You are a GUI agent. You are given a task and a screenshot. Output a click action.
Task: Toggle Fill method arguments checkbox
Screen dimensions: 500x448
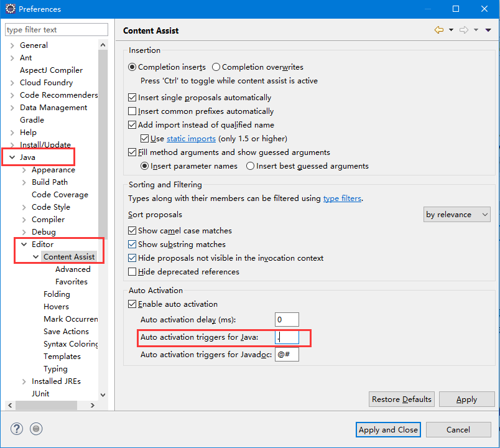pos(132,152)
